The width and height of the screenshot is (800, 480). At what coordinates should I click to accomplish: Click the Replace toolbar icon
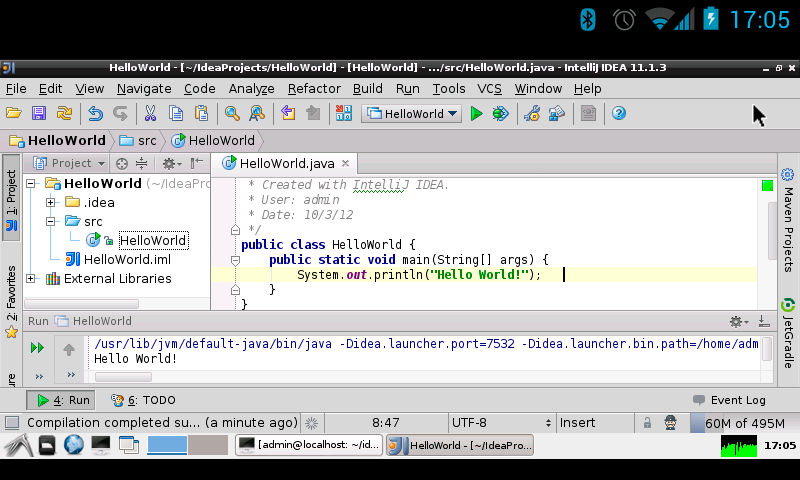click(257, 113)
